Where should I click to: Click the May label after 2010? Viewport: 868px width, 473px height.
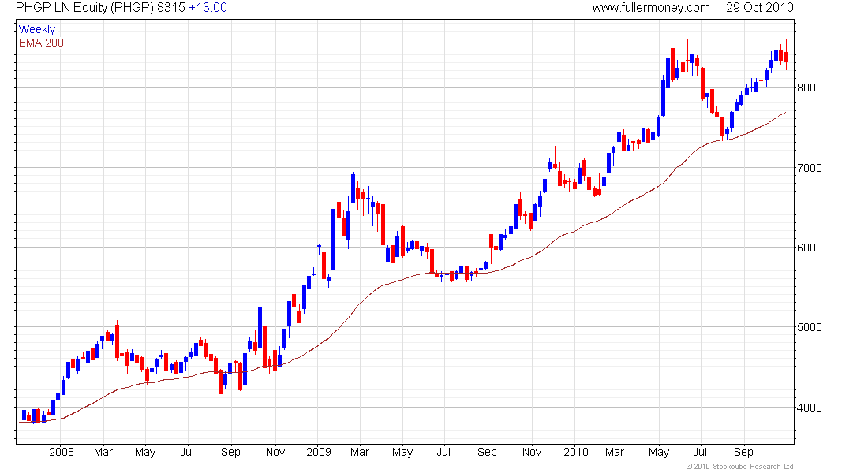pyautogui.click(x=659, y=453)
